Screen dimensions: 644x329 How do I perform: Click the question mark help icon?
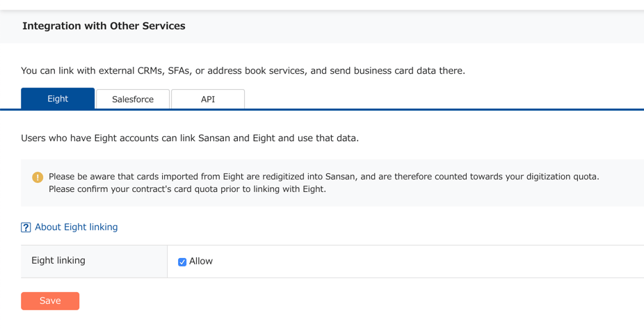26,227
